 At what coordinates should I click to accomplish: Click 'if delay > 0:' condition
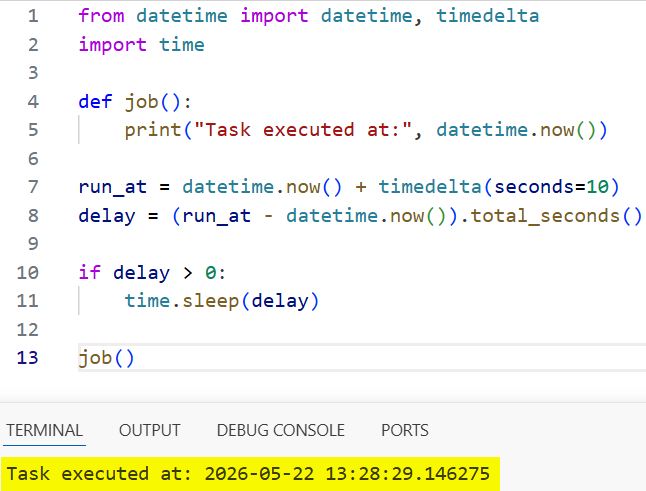[152, 273]
